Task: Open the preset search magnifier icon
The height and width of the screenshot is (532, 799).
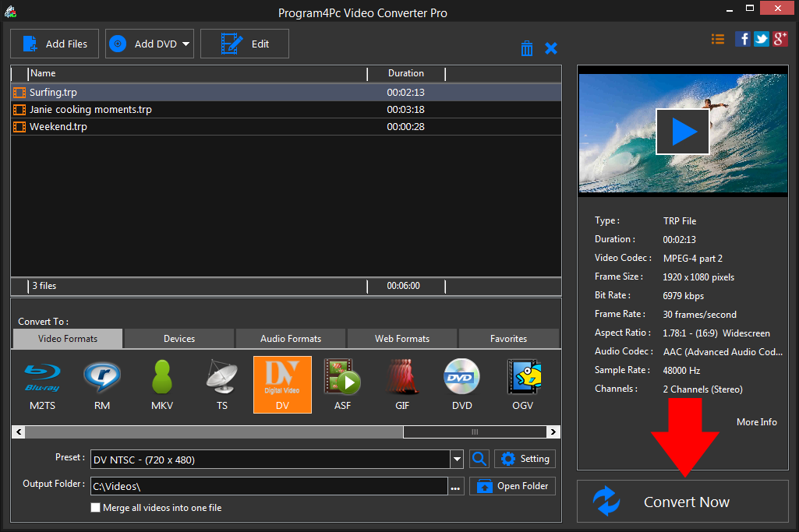Action: [x=479, y=459]
